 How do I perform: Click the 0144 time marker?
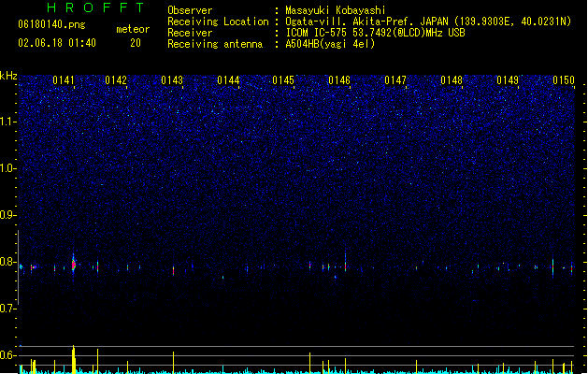point(228,80)
